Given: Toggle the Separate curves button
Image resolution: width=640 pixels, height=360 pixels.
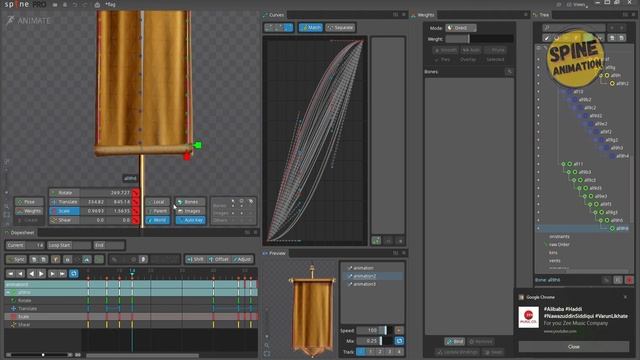Looking at the screenshot, I should [x=340, y=27].
